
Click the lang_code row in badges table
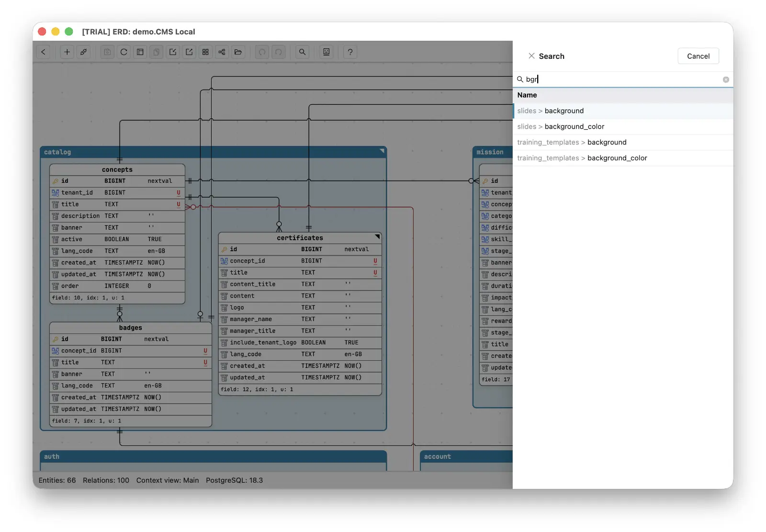click(131, 386)
